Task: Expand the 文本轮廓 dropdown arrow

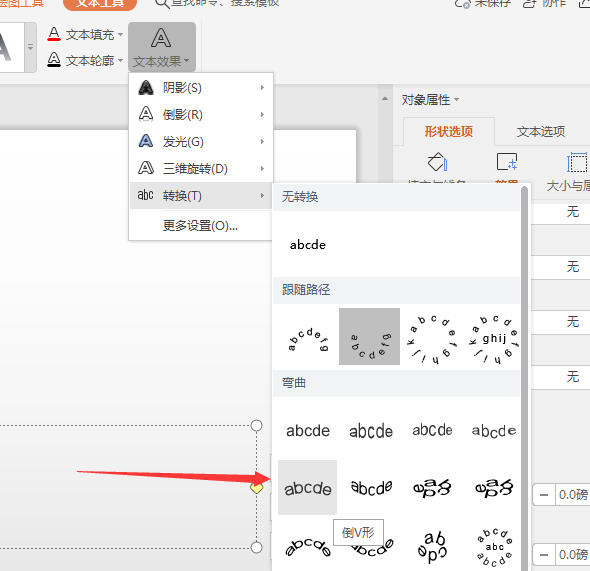Action: (x=120, y=60)
